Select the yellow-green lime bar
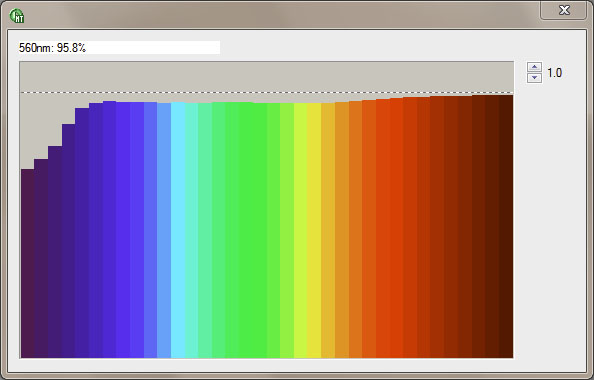Screen dimensions: 594x380 pyautogui.click(x=300, y=230)
